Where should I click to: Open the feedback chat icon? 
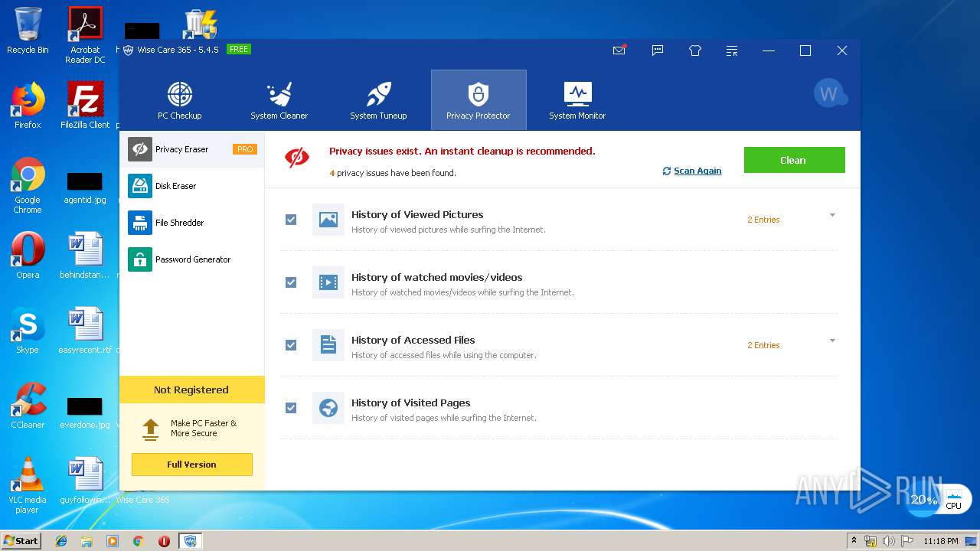click(658, 51)
